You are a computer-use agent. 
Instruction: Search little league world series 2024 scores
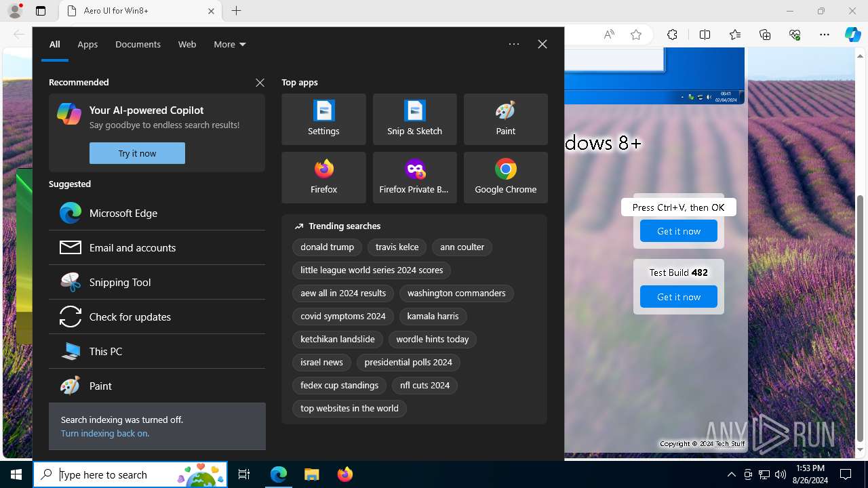[x=372, y=270]
